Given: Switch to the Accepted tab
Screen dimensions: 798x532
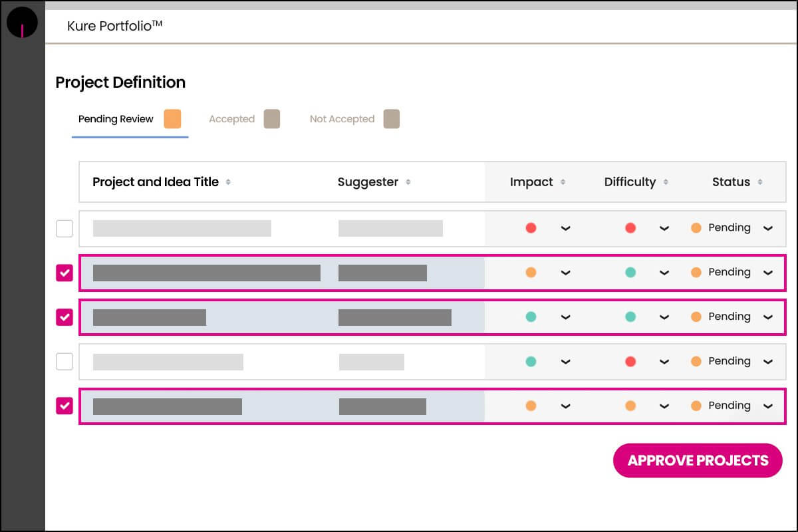Looking at the screenshot, I should point(231,118).
